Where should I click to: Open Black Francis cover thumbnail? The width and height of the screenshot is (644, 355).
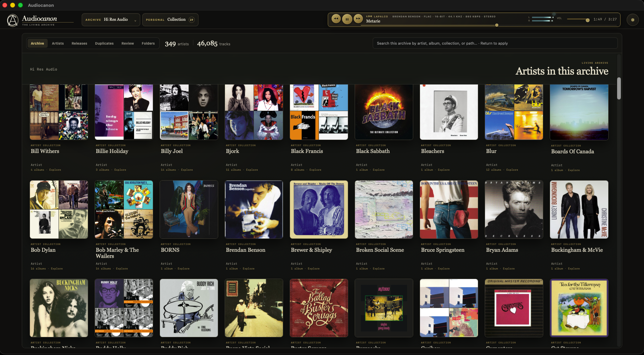[319, 112]
